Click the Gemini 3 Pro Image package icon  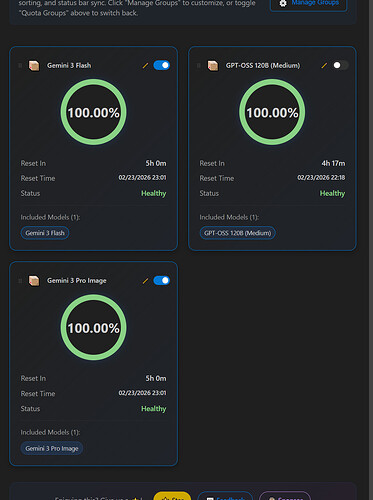point(34,281)
